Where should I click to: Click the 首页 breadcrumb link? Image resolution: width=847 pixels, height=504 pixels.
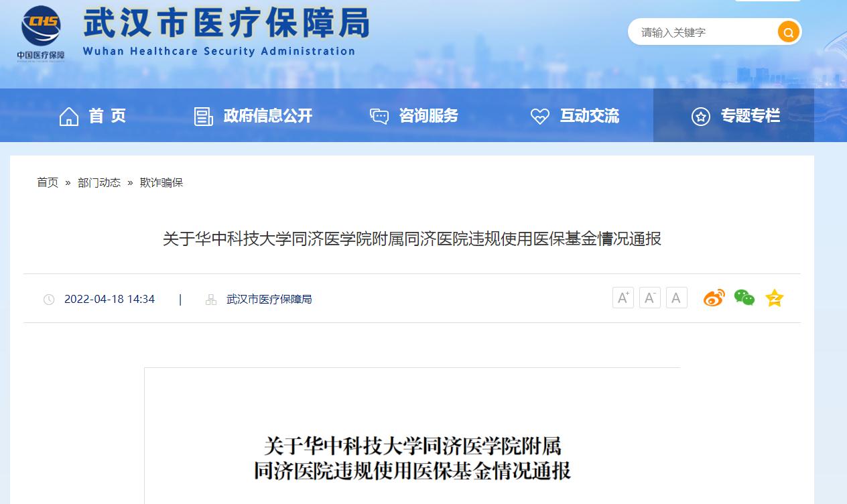[x=48, y=182]
